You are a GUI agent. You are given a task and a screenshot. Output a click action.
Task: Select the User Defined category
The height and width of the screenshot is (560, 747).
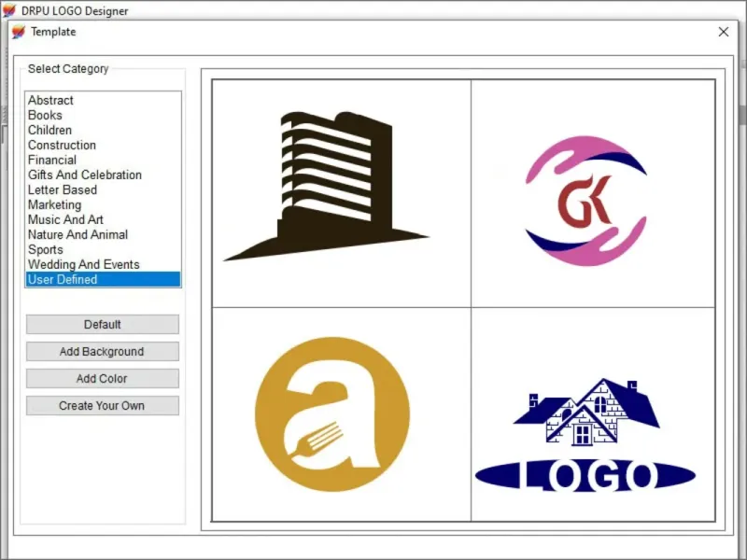tap(103, 279)
